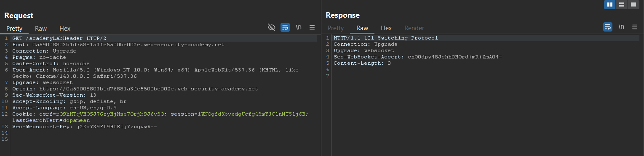
Task: Click Pragma: no-cache header line
Action: coord(39,57)
